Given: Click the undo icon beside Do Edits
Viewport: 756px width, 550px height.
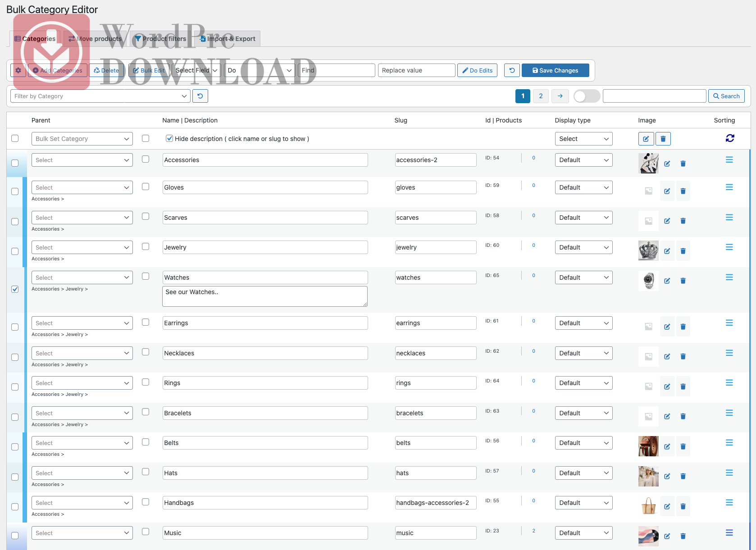Looking at the screenshot, I should click(512, 70).
